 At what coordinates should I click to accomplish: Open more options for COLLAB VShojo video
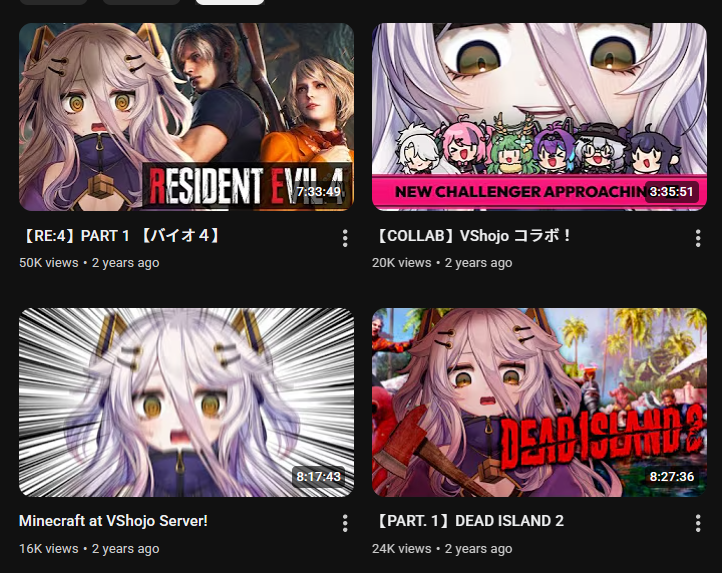(x=698, y=238)
